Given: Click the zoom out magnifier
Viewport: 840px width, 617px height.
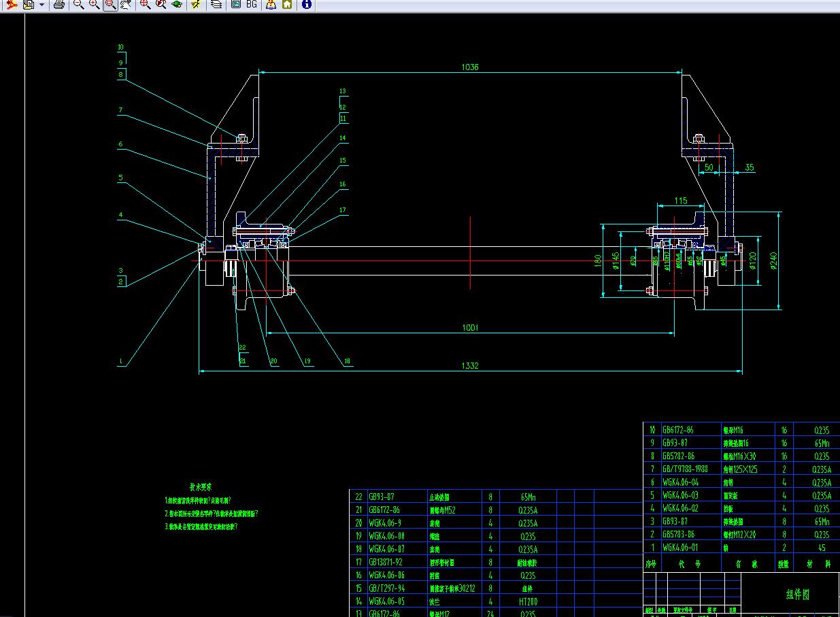Looking at the screenshot, I should (x=78, y=4).
